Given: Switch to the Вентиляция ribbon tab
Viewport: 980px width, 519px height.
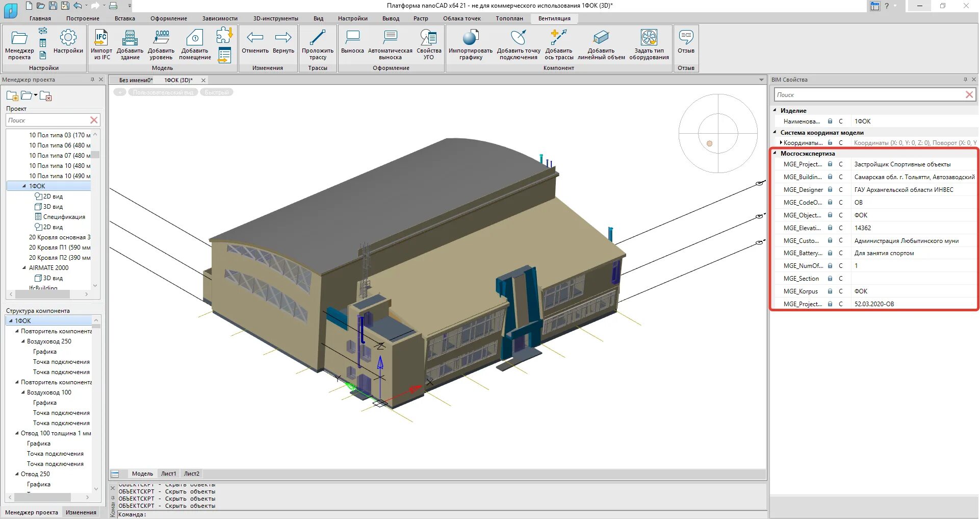Looking at the screenshot, I should click(554, 18).
